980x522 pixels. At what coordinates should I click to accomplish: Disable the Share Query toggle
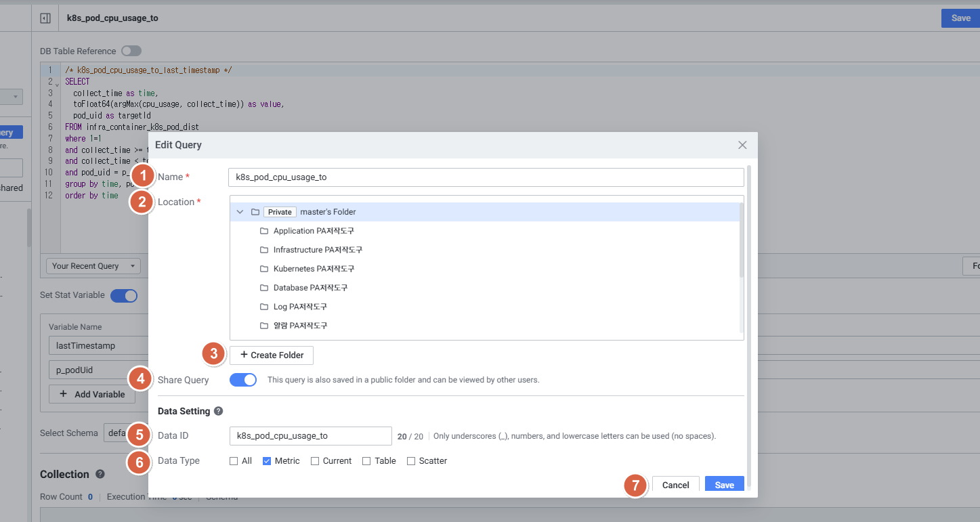tap(243, 380)
